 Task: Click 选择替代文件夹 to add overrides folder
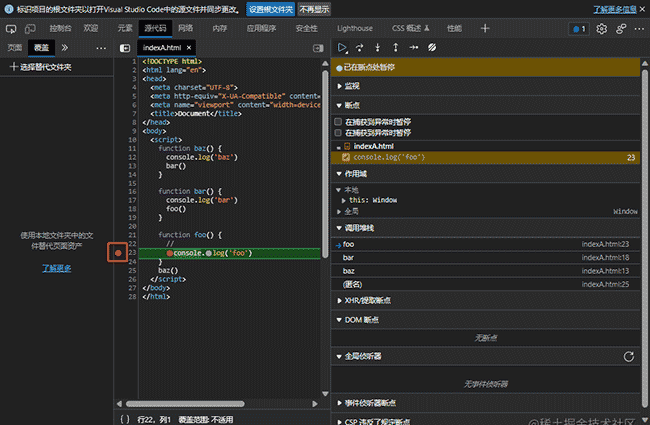(x=40, y=67)
